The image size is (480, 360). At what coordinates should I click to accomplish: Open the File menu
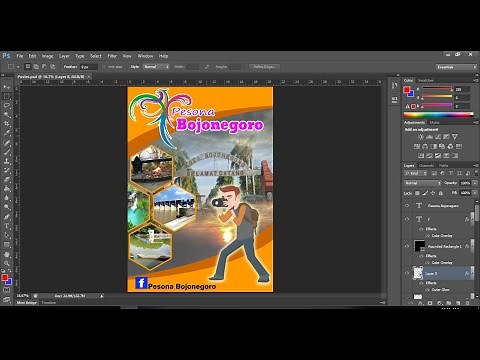20,56
